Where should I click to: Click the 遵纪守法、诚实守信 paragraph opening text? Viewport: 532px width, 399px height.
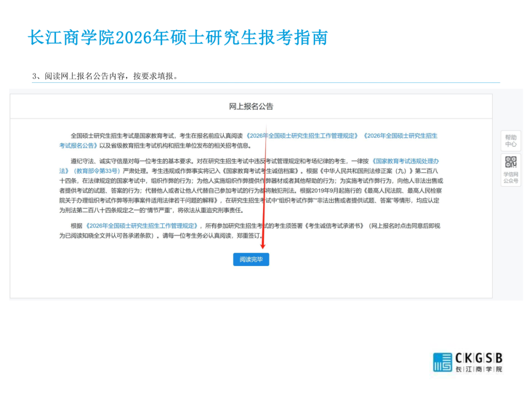(x=94, y=161)
